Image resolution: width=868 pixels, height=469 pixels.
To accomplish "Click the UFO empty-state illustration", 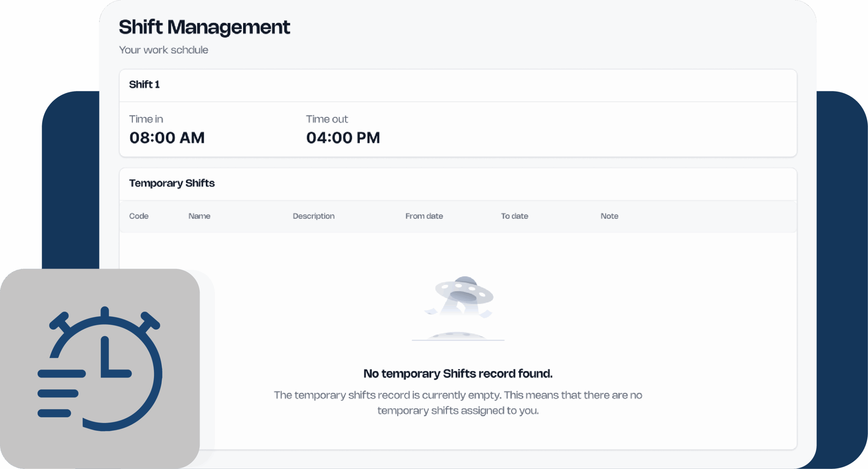I will coord(464,295).
